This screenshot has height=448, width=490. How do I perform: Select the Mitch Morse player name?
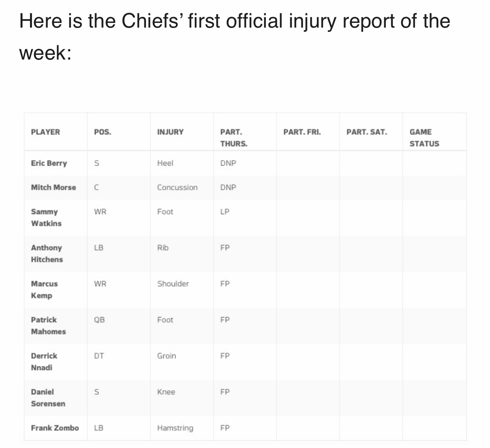[53, 187]
